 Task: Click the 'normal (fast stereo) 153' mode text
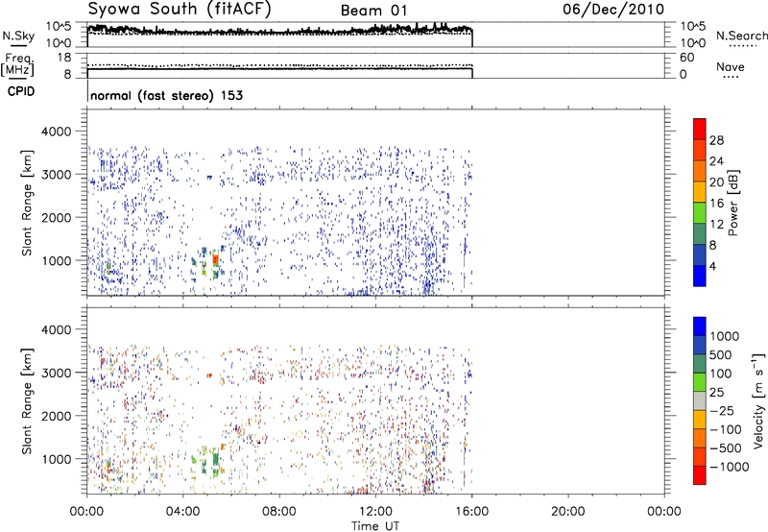coord(166,95)
